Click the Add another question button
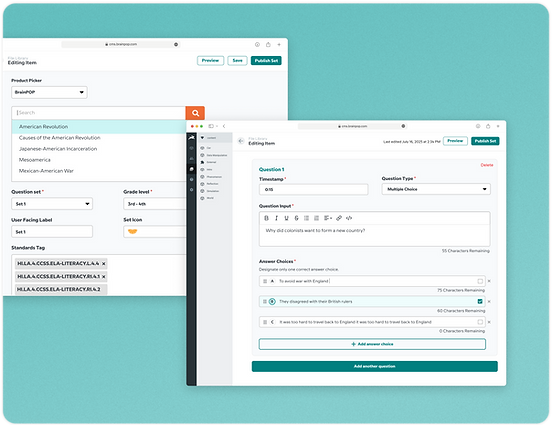 pos(375,366)
